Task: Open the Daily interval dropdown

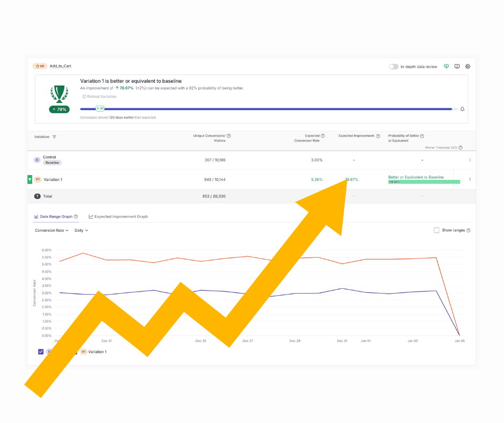Action: [81, 230]
